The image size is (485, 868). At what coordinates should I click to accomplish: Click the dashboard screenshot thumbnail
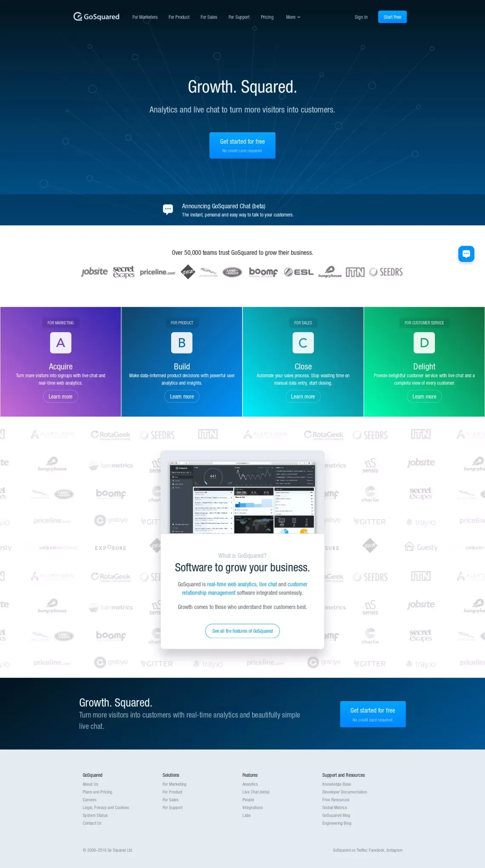242,497
